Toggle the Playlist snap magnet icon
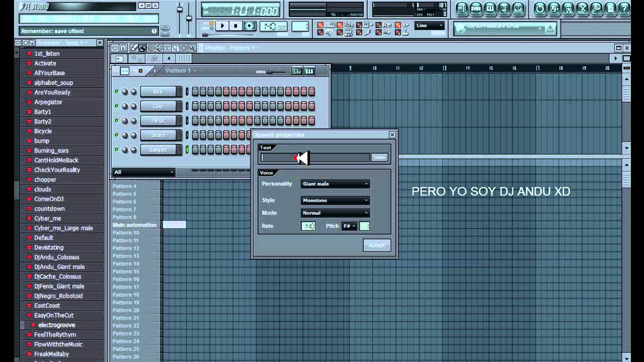Screen dimensions: 644x362 pos(123,48)
